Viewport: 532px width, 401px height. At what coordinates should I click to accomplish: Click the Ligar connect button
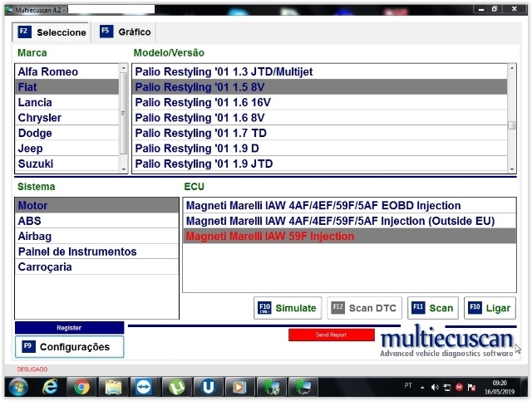[x=490, y=308]
